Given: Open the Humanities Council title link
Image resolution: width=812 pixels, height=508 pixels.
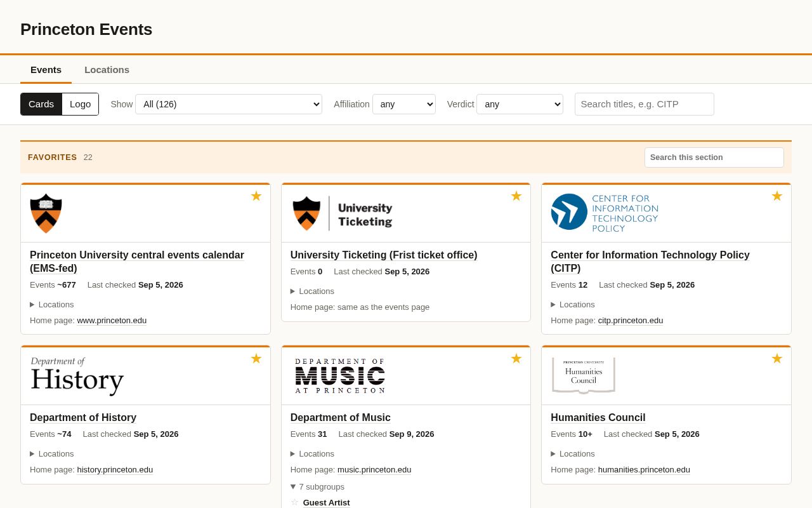Looking at the screenshot, I should (598, 418).
